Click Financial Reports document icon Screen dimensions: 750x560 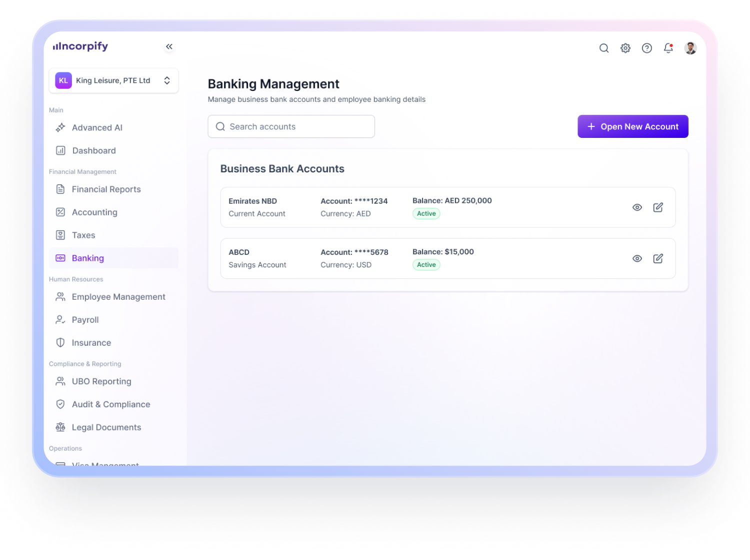[60, 189]
